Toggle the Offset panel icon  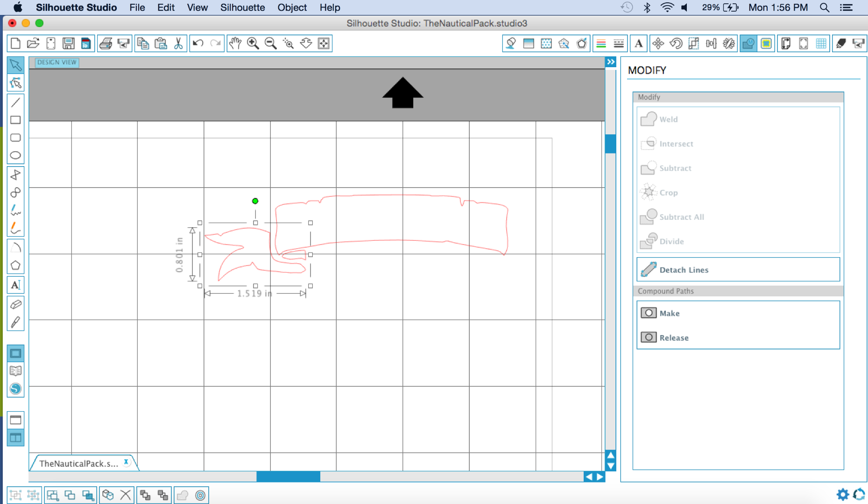point(766,43)
